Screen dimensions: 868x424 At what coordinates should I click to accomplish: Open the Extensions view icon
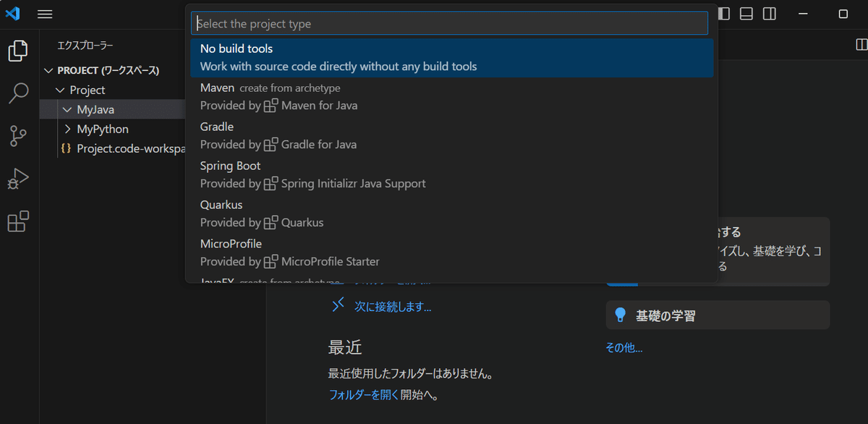point(18,221)
